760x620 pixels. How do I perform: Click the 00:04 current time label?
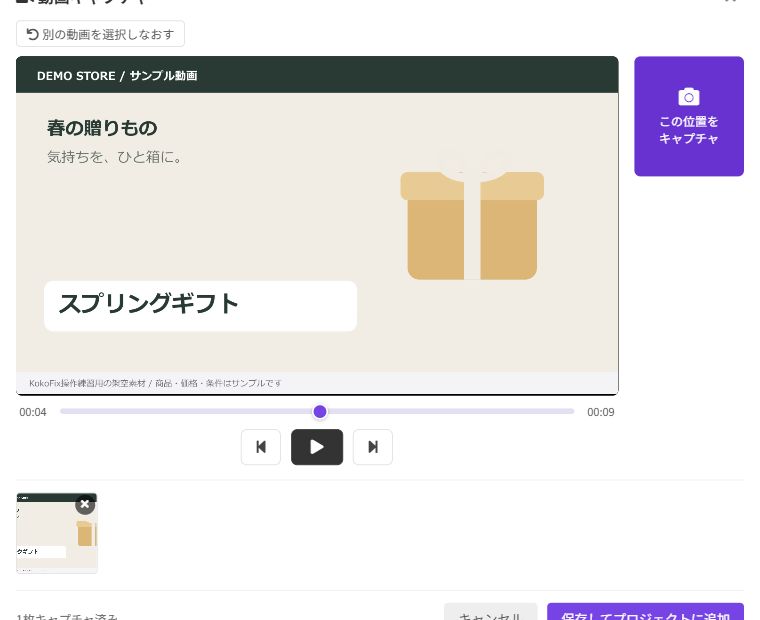pyautogui.click(x=33, y=412)
